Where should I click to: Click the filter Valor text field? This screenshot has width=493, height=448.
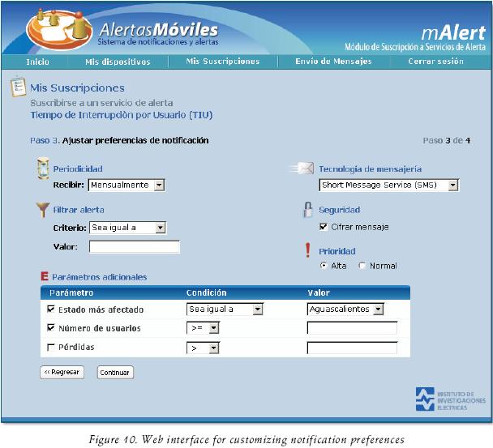point(134,247)
